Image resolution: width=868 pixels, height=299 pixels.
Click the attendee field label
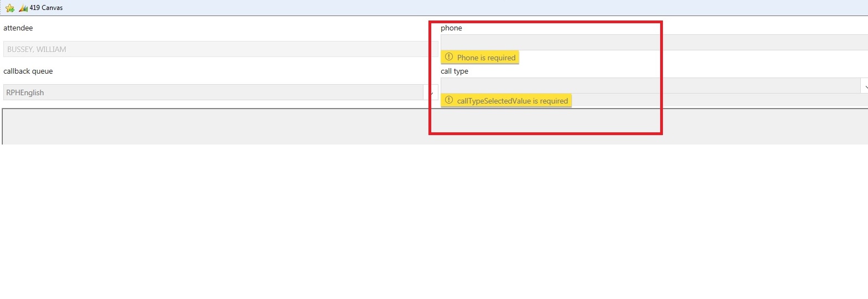pyautogui.click(x=18, y=28)
